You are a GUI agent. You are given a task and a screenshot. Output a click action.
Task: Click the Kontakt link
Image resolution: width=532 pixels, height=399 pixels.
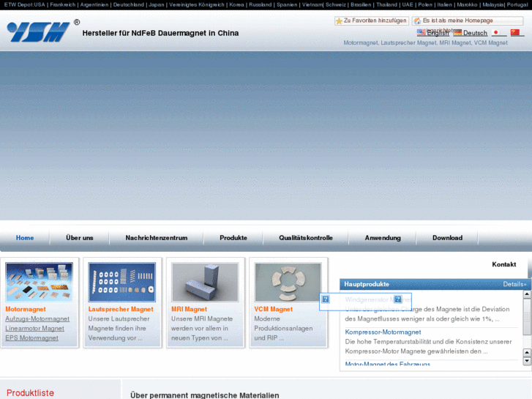(504, 264)
